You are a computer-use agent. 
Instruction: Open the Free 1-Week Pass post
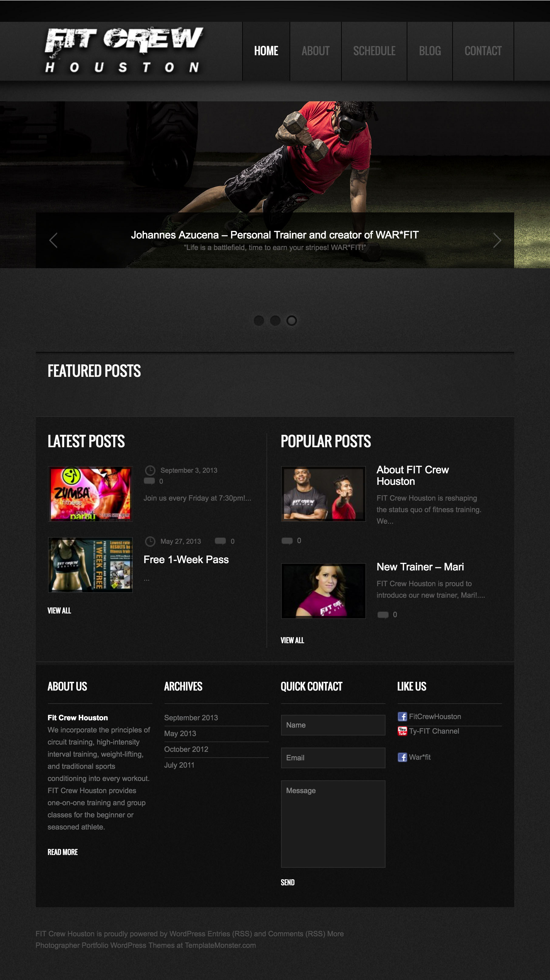tap(186, 559)
